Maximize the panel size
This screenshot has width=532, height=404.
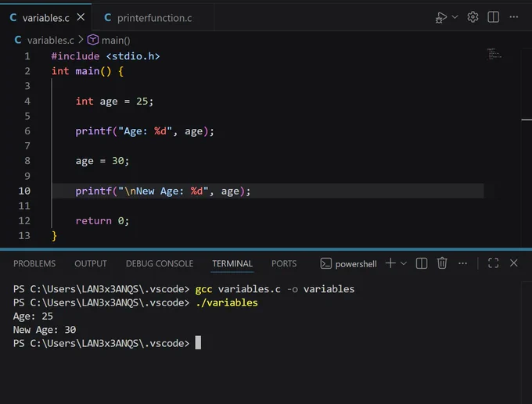click(493, 263)
